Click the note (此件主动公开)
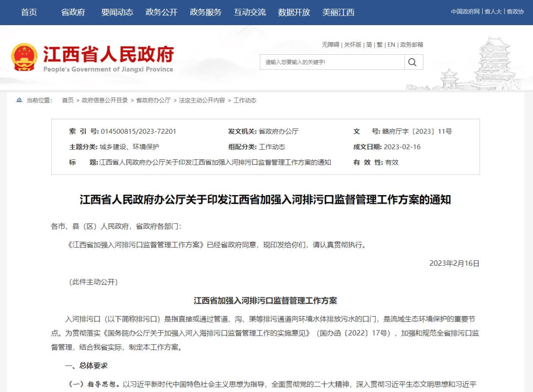The width and height of the screenshot is (533, 392). [93, 282]
